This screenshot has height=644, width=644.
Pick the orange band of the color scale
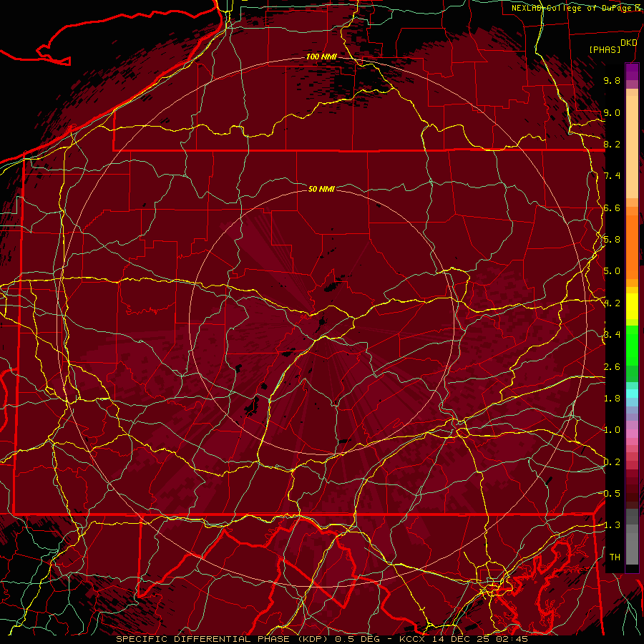(632, 246)
